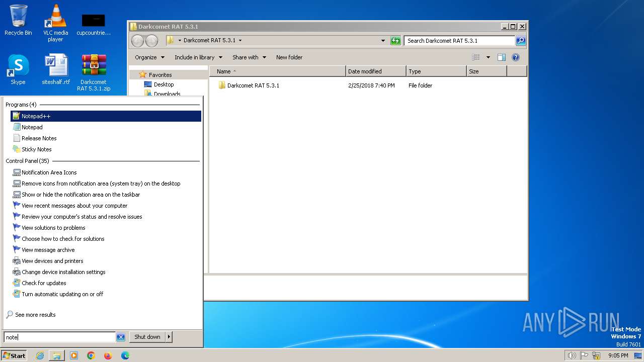Screen dimensions: 644x362
Task: Open Action Center flag icon in tray
Action: click(x=584, y=355)
